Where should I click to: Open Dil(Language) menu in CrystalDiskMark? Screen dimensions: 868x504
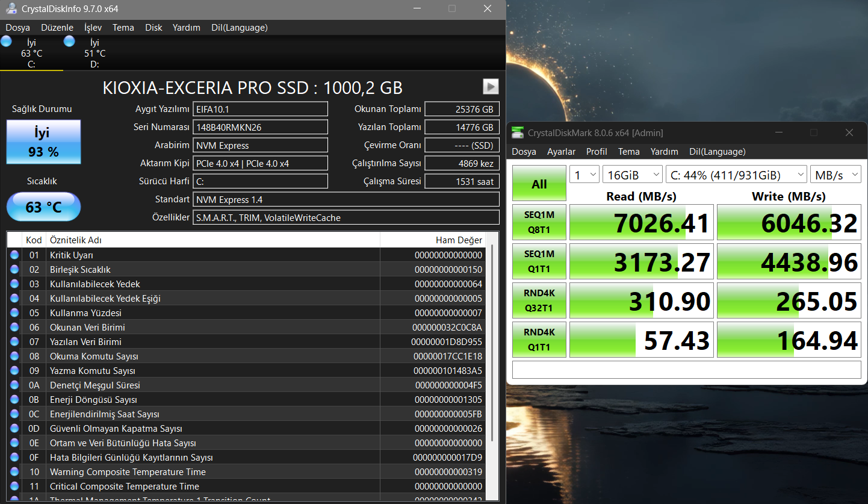(x=718, y=152)
